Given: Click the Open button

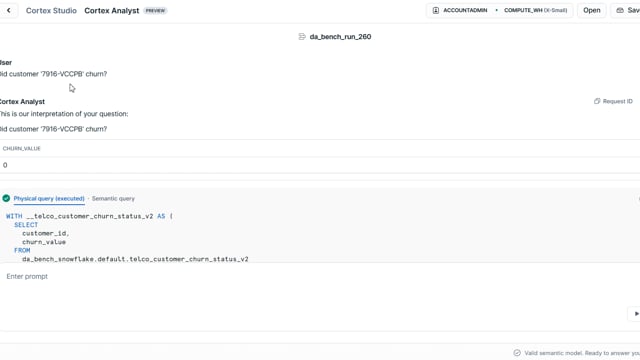Looking at the screenshot, I should (591, 10).
